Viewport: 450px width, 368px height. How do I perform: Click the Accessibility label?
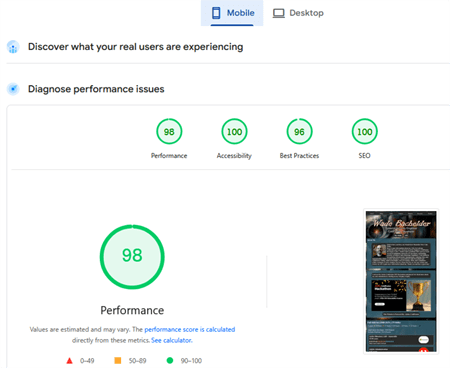pos(234,156)
